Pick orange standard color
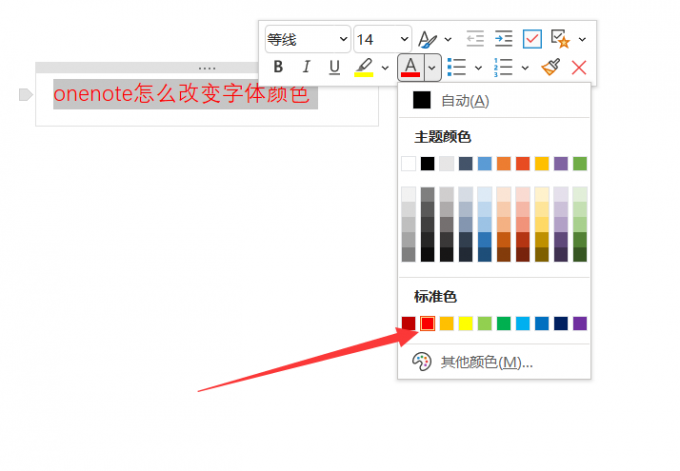The width and height of the screenshot is (680, 471). tap(447, 323)
